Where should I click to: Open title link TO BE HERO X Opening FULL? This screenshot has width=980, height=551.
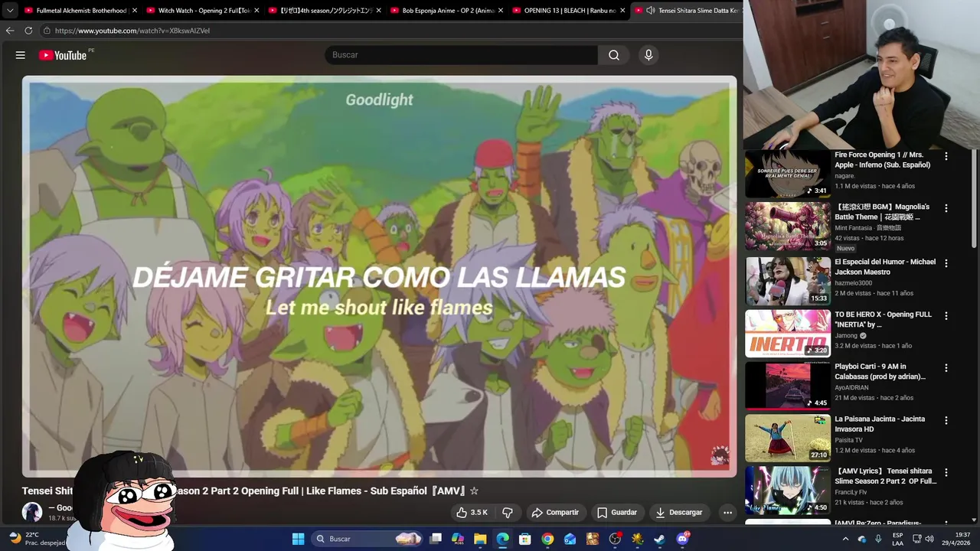click(883, 319)
